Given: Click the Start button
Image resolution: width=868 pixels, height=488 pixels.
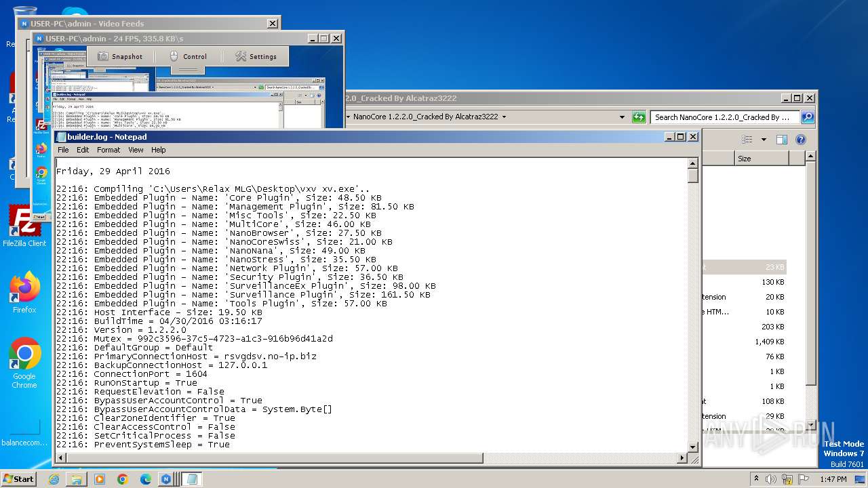Looking at the screenshot, I should pos(18,479).
